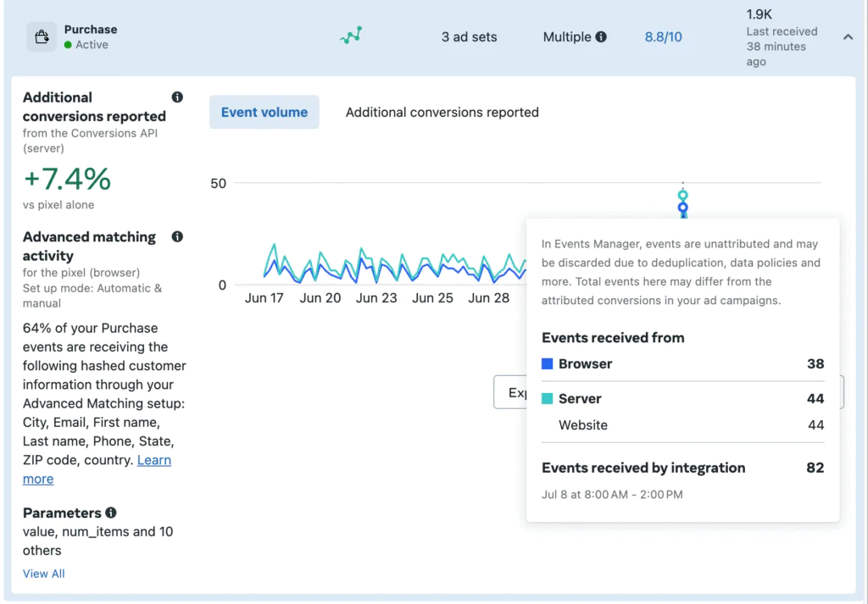Click the Events received from heading
This screenshot has width=868, height=604.
[613, 338]
